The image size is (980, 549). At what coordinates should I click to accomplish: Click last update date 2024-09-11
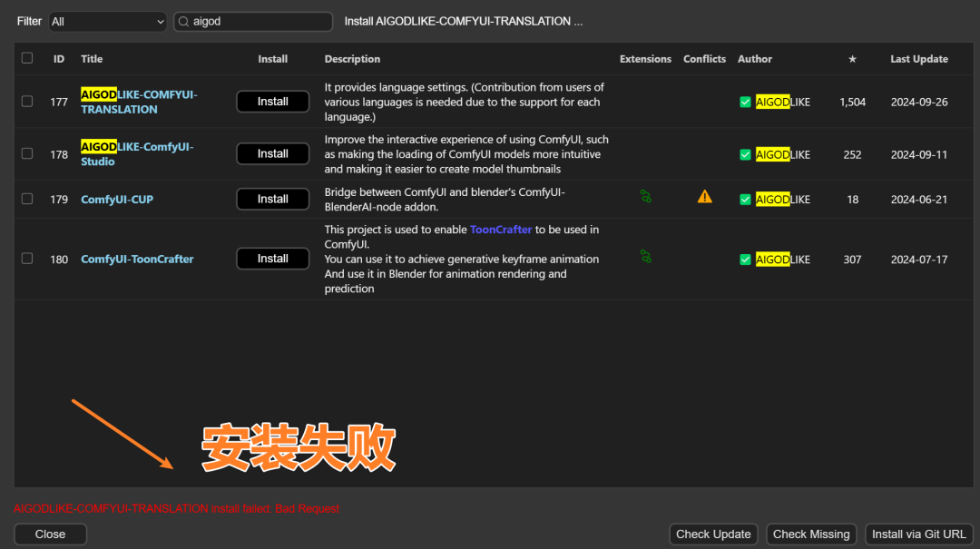pos(918,154)
